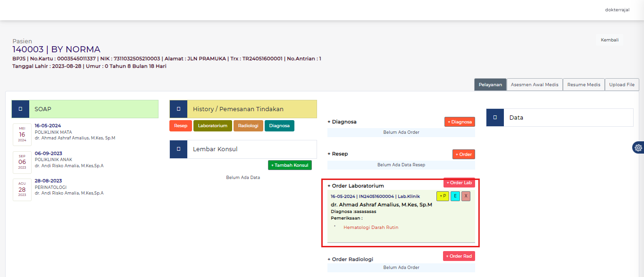This screenshot has width=644, height=277.
Task: Click the SOAP panel square icon
Action: (20, 109)
